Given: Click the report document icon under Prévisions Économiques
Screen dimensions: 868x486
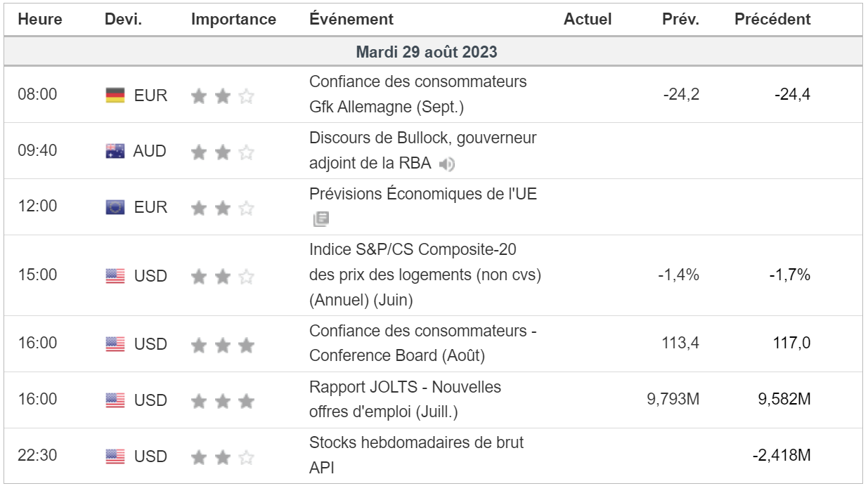Looking at the screenshot, I should click(320, 220).
